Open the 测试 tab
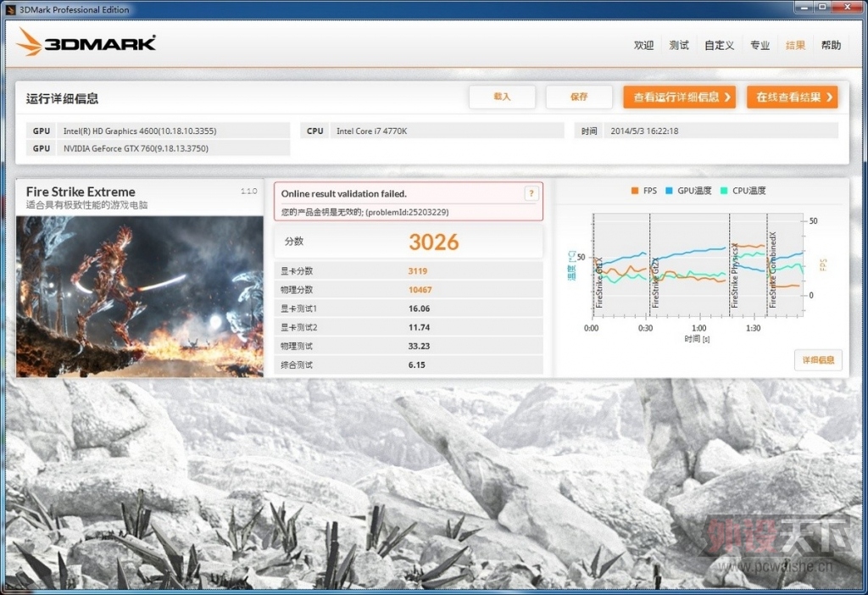The image size is (868, 595). coord(679,46)
